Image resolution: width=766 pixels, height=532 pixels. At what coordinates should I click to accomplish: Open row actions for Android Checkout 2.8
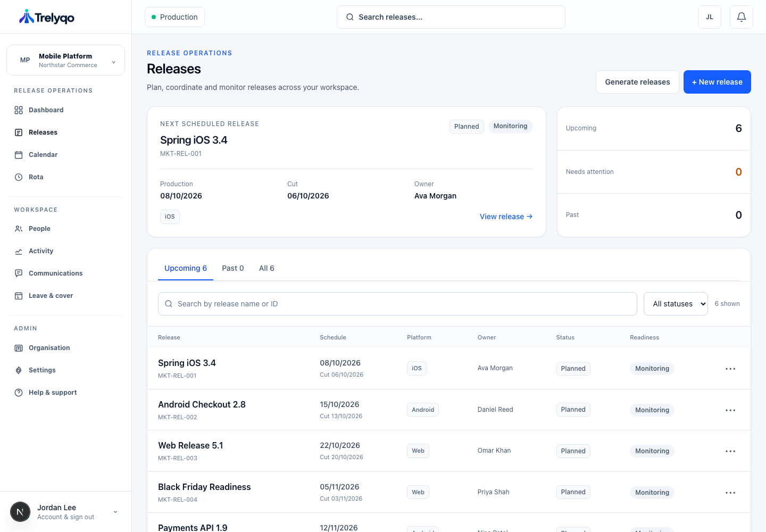730,410
